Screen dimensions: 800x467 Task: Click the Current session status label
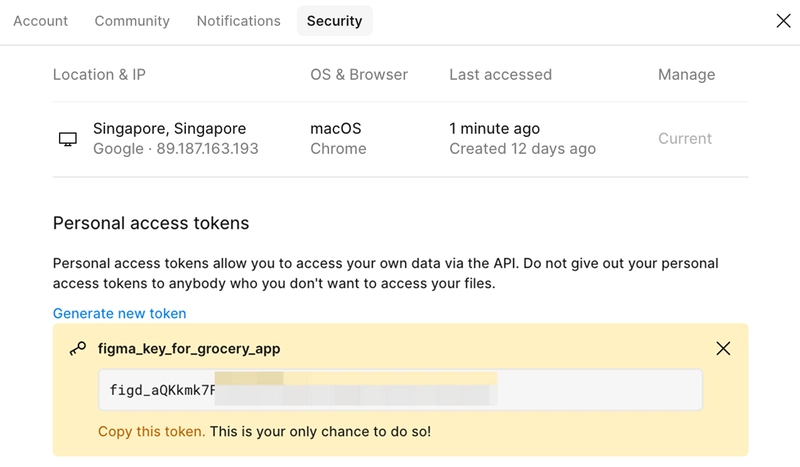click(x=685, y=139)
